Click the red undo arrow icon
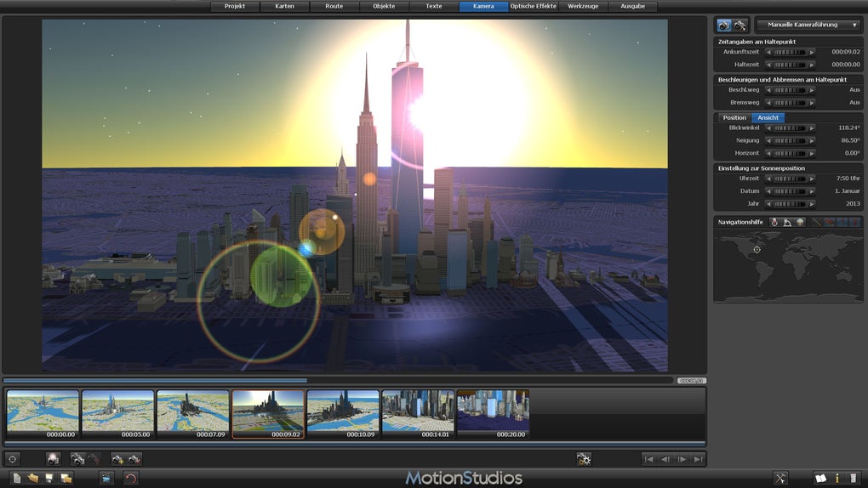Image resolution: width=868 pixels, height=488 pixels. point(131,478)
